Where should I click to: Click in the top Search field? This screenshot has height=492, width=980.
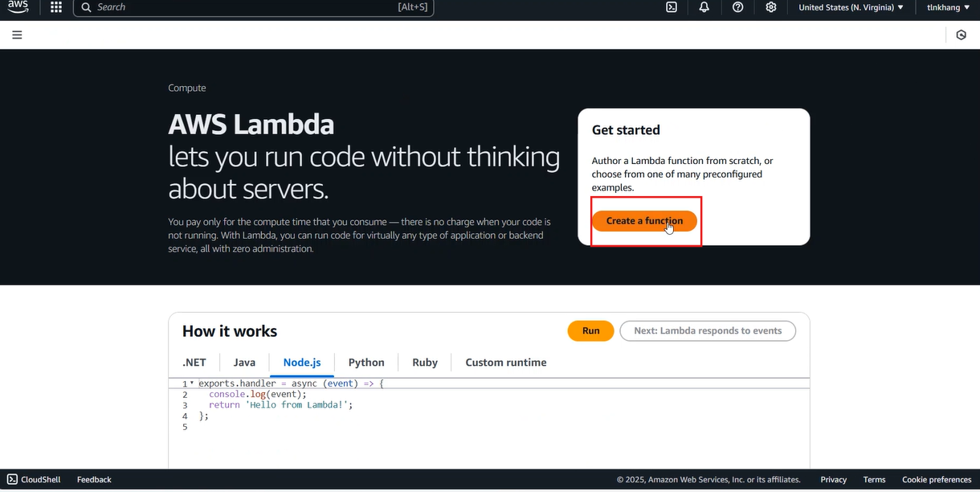click(x=254, y=7)
